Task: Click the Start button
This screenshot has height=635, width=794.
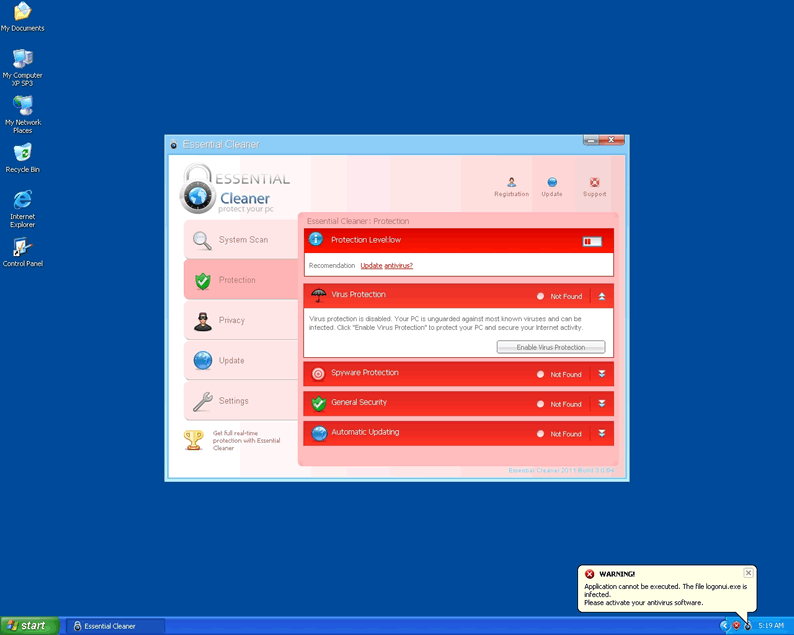Action: tap(30, 626)
